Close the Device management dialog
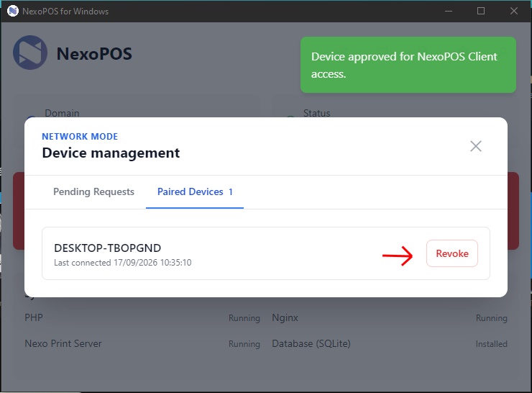Screen dimensions: 532x393 [476, 146]
